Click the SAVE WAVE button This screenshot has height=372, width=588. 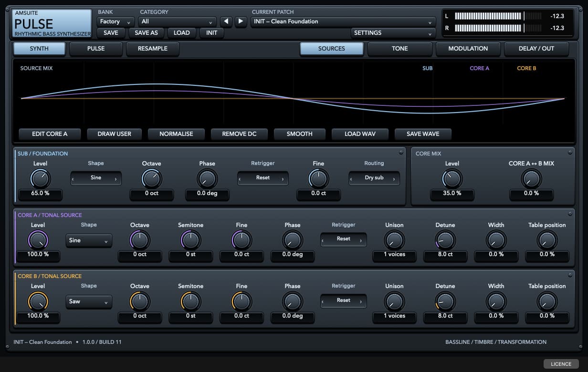[x=423, y=134]
